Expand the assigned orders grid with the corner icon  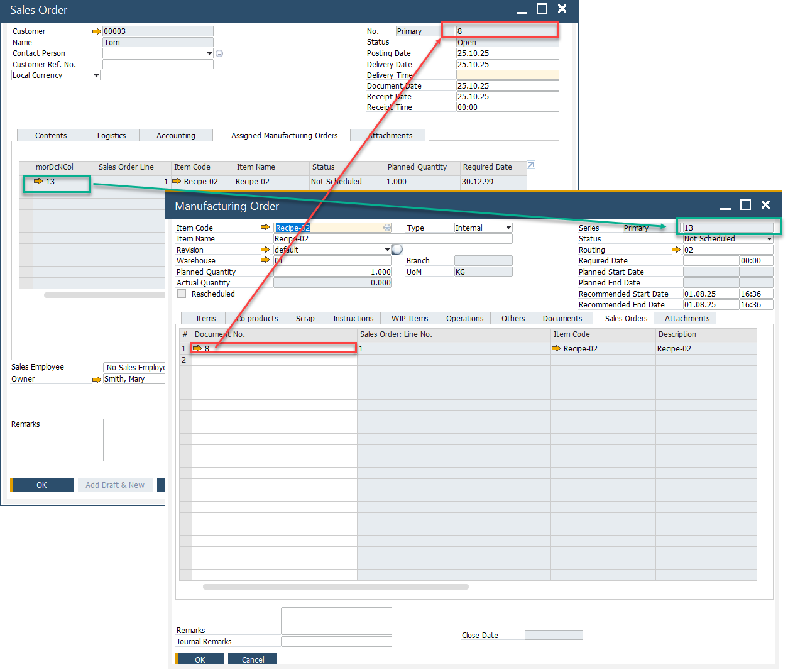(x=531, y=165)
